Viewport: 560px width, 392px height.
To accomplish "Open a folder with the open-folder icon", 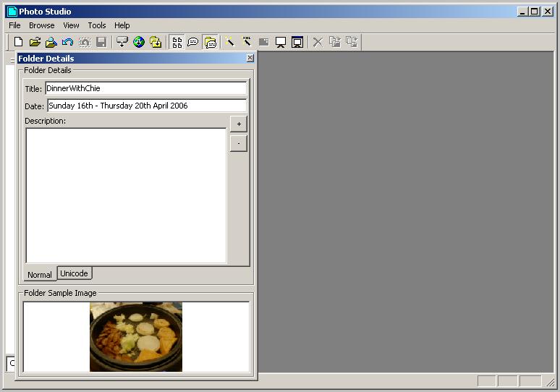I will [35, 42].
